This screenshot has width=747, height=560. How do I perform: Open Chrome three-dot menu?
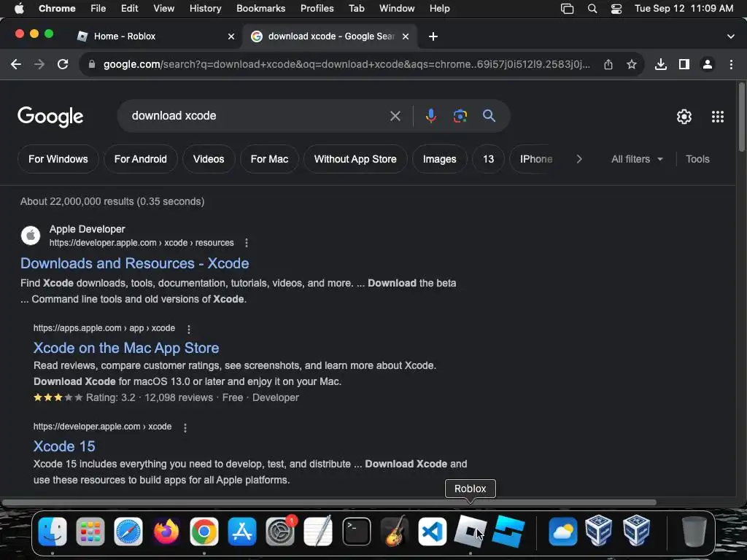click(x=731, y=64)
